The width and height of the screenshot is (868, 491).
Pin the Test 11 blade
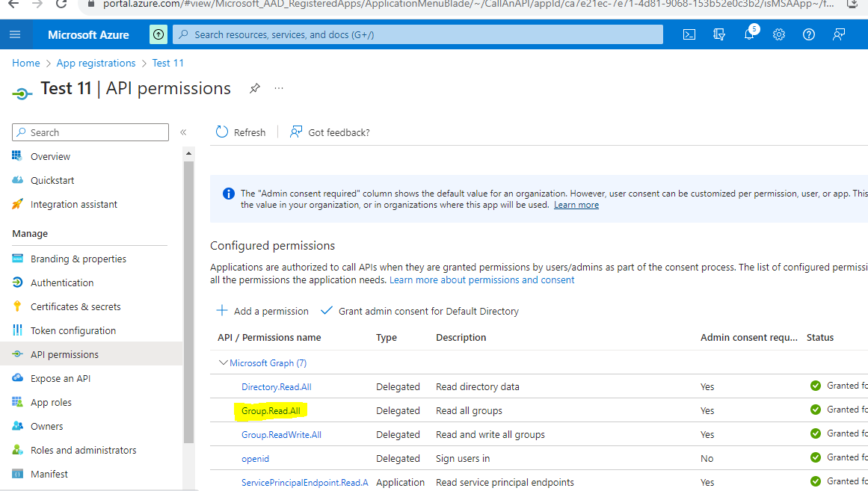(255, 88)
